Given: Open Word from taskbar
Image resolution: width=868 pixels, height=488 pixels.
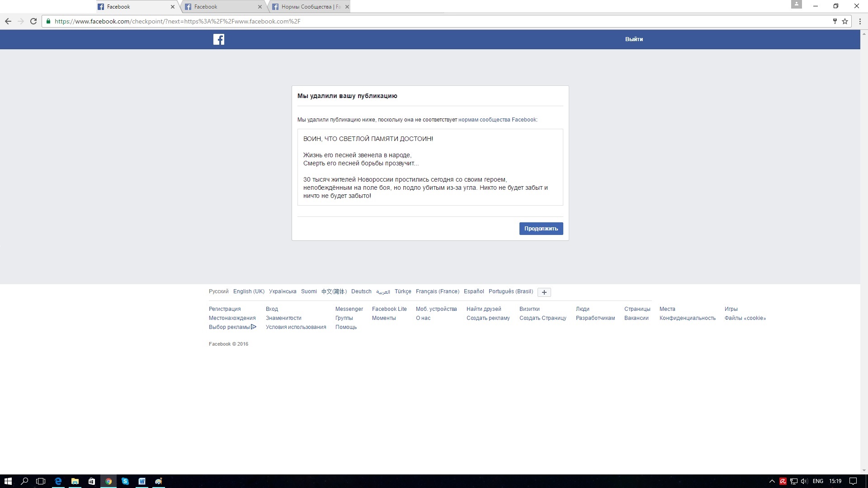Looking at the screenshot, I should pyautogui.click(x=142, y=481).
